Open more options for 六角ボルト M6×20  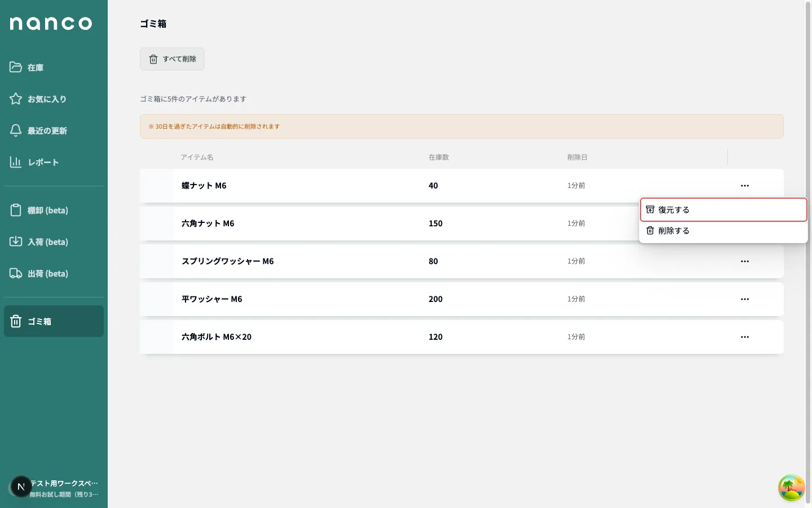tap(745, 337)
